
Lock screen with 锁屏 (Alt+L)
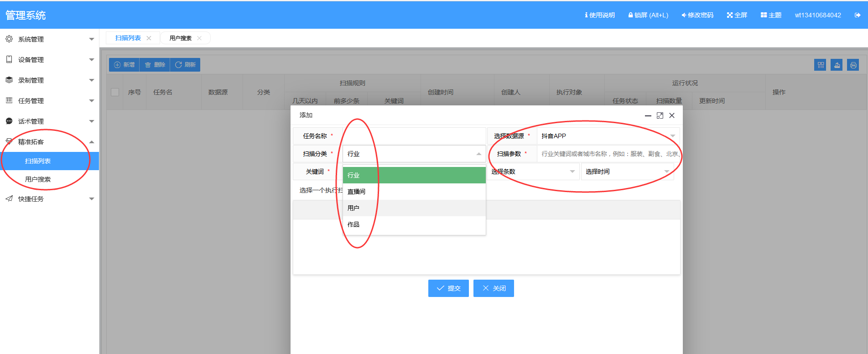tap(648, 15)
